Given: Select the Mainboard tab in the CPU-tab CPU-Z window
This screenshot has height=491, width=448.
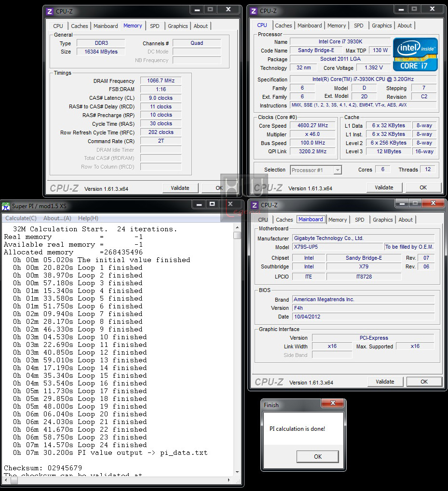Looking at the screenshot, I should (x=310, y=26).
